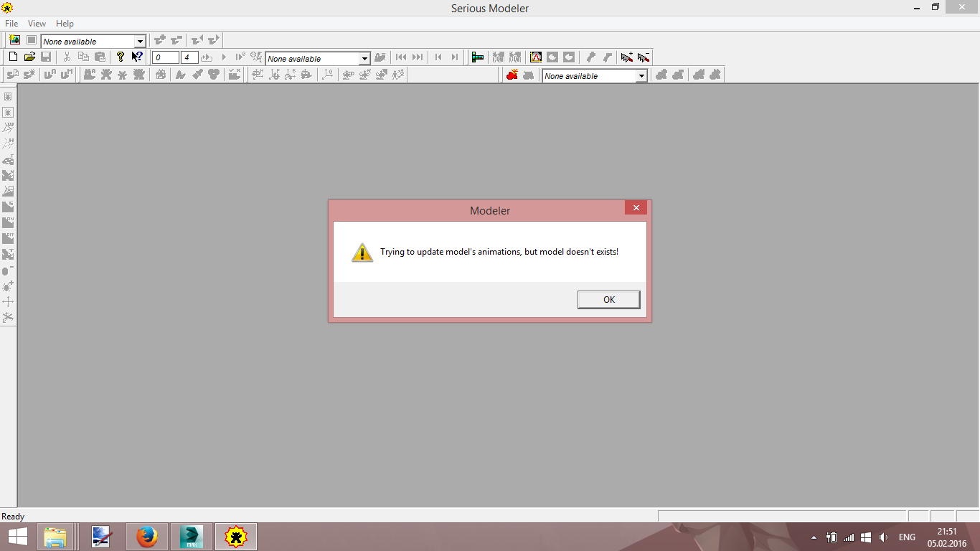980x551 pixels.
Task: Click the red bomb icon in third toolbar
Action: coord(512,75)
